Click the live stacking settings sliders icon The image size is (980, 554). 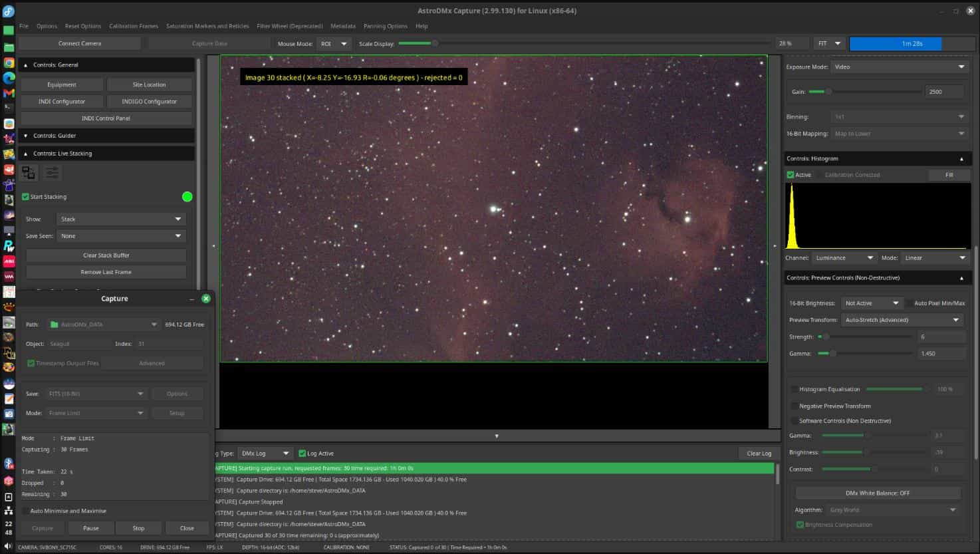(x=52, y=173)
